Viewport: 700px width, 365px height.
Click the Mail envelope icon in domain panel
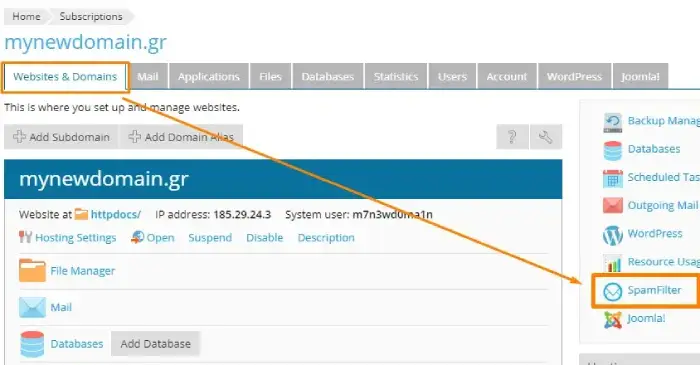[32, 307]
